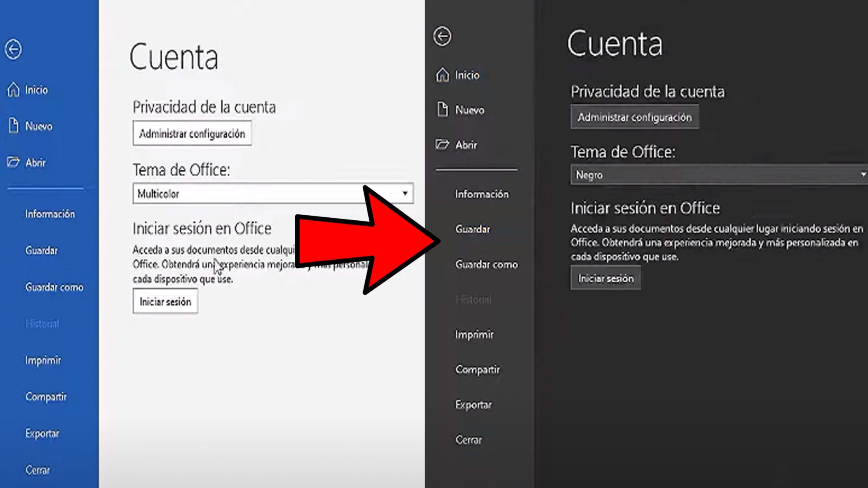Image resolution: width=868 pixels, height=488 pixels.
Task: Select Información in blue sidebar
Action: coord(50,214)
